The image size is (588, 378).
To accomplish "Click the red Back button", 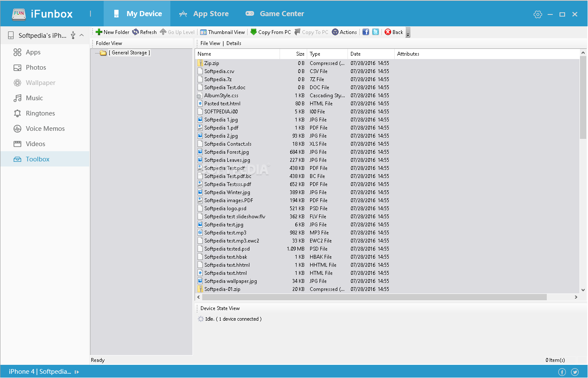I will click(394, 32).
